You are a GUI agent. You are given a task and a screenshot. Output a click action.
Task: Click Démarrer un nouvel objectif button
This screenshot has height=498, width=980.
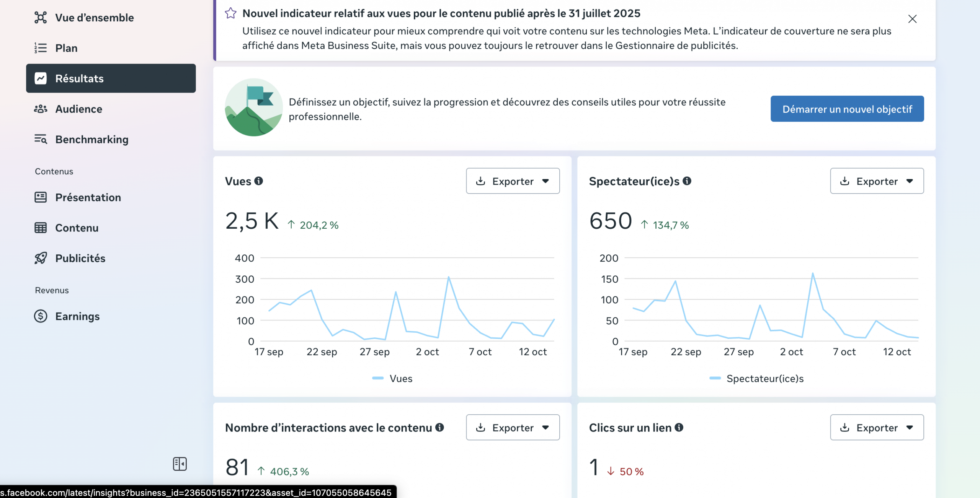coord(847,109)
